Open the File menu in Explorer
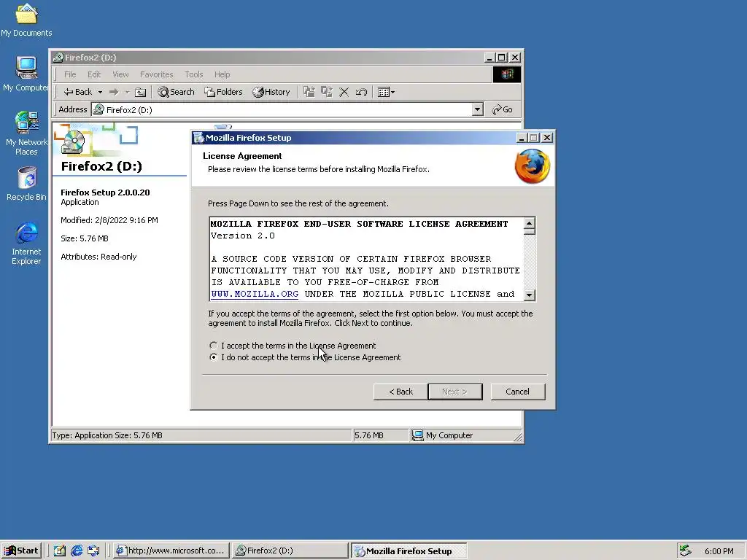The height and width of the screenshot is (560, 747). click(70, 74)
